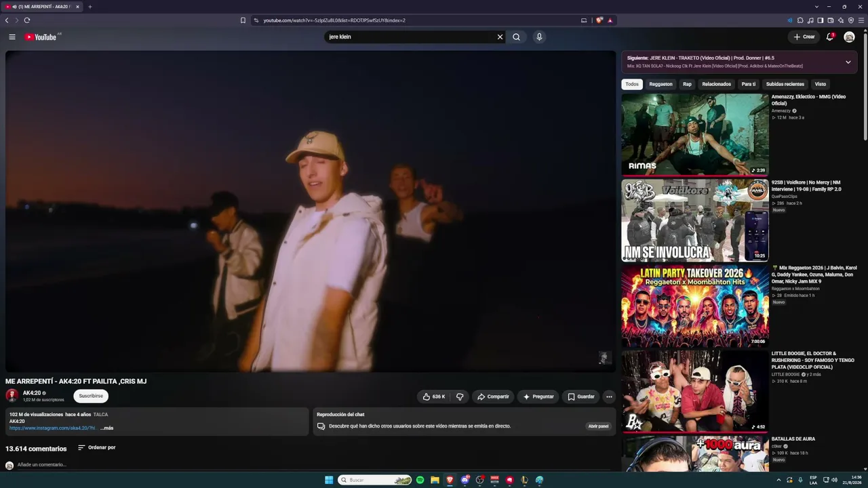Open the Amenazzy MMG video thumbnail
The width and height of the screenshot is (868, 488).
[x=695, y=134]
